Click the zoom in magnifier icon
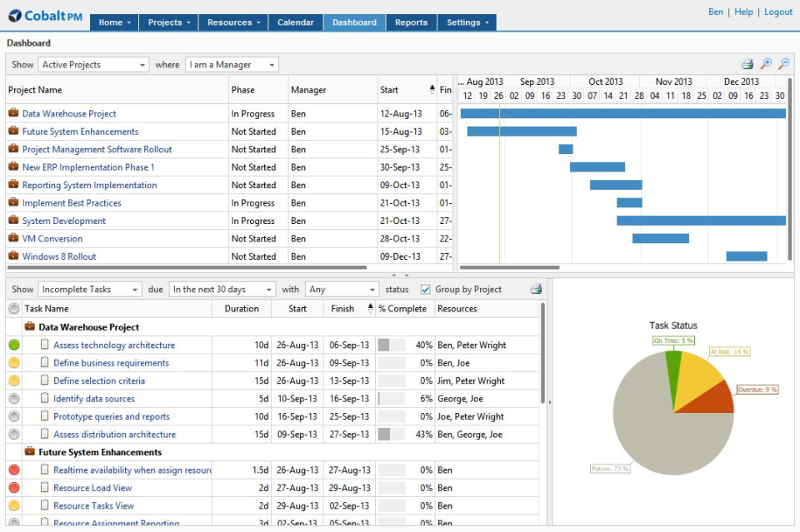This screenshot has width=800, height=532. pos(766,64)
